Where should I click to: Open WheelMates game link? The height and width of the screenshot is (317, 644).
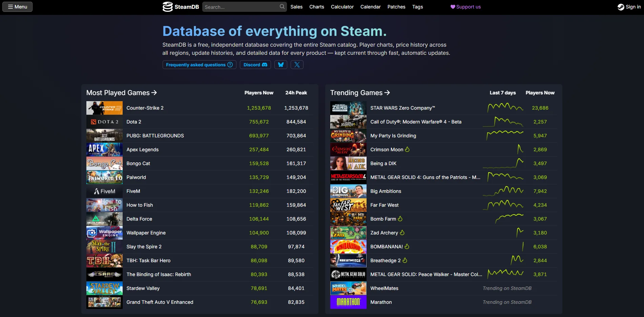point(385,288)
